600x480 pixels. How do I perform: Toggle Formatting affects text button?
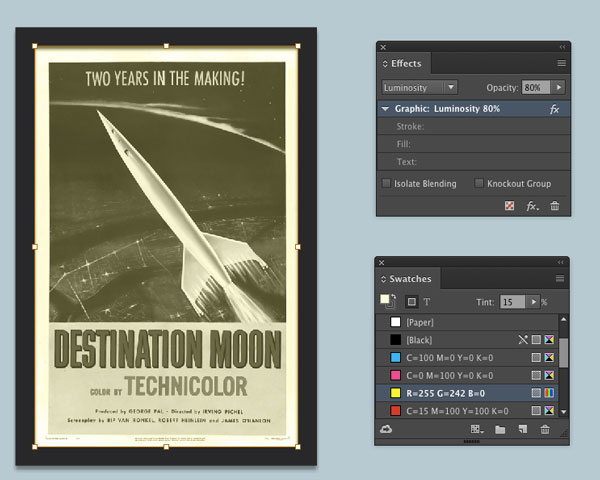point(427,302)
